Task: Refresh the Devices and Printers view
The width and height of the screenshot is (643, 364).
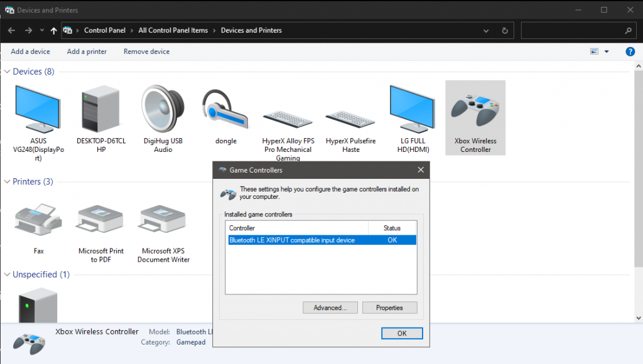Action: pos(505,30)
